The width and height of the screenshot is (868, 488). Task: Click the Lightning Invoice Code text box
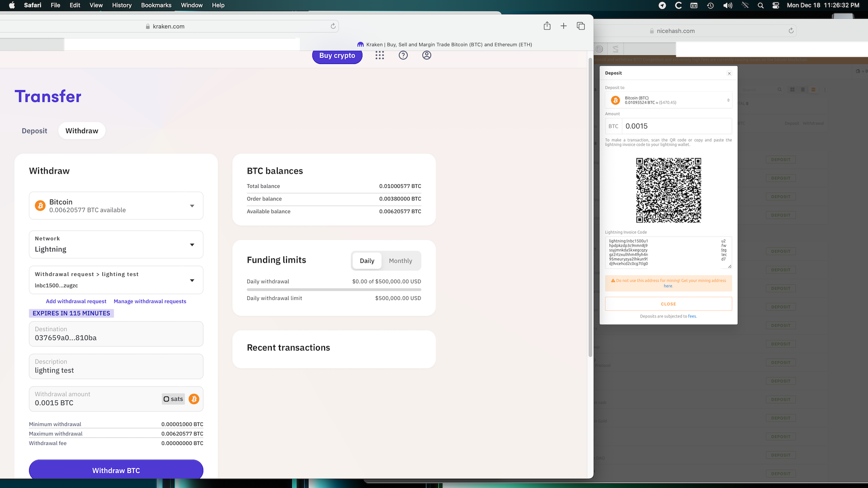coord(668,252)
